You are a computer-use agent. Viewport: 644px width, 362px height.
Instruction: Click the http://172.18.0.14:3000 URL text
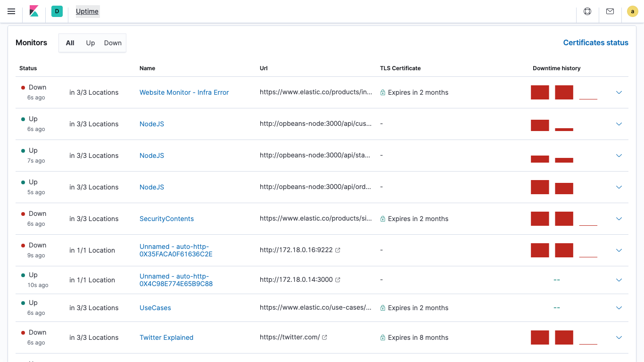tap(296, 280)
